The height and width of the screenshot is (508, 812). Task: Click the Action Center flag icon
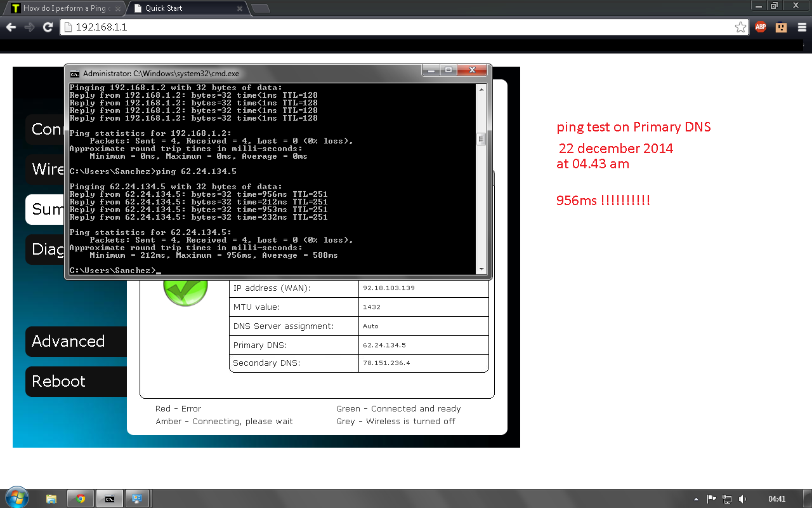(711, 499)
